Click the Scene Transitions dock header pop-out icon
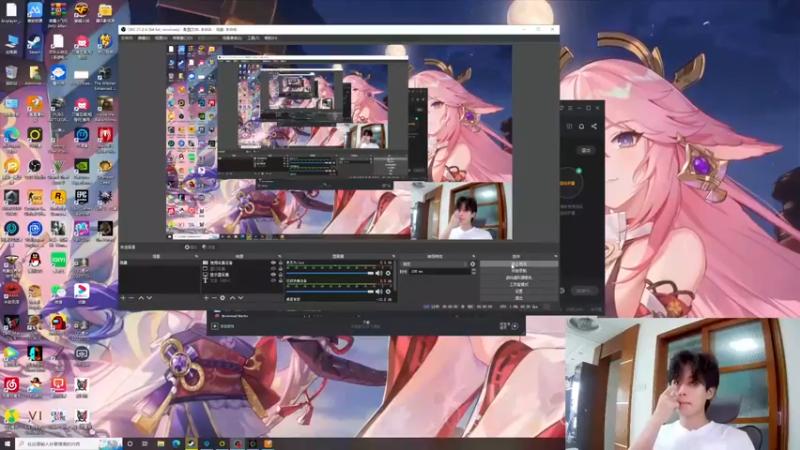The image size is (800, 450). click(x=473, y=256)
